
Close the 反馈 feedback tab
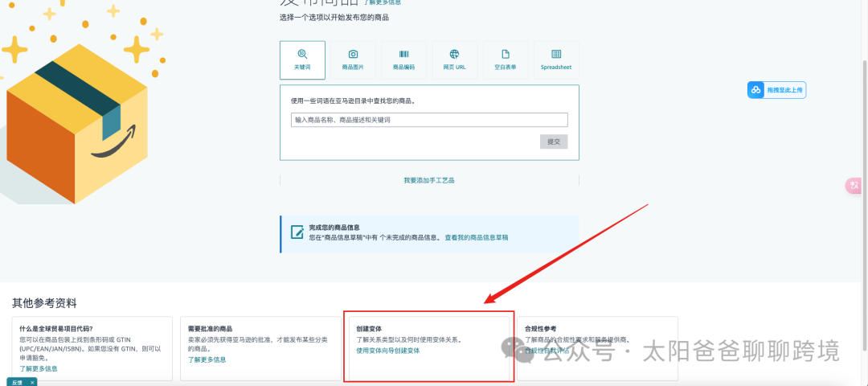[x=32, y=383]
